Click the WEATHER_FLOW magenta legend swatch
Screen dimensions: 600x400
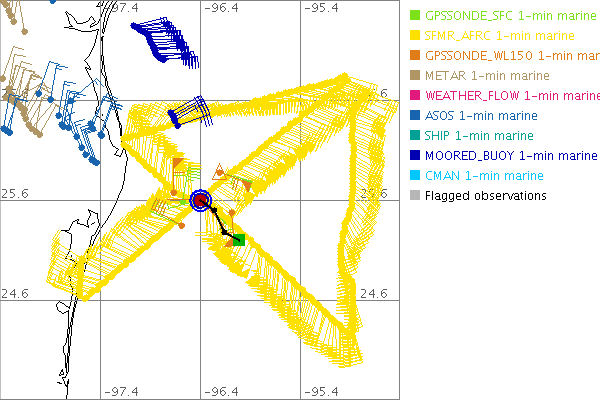tap(413, 96)
